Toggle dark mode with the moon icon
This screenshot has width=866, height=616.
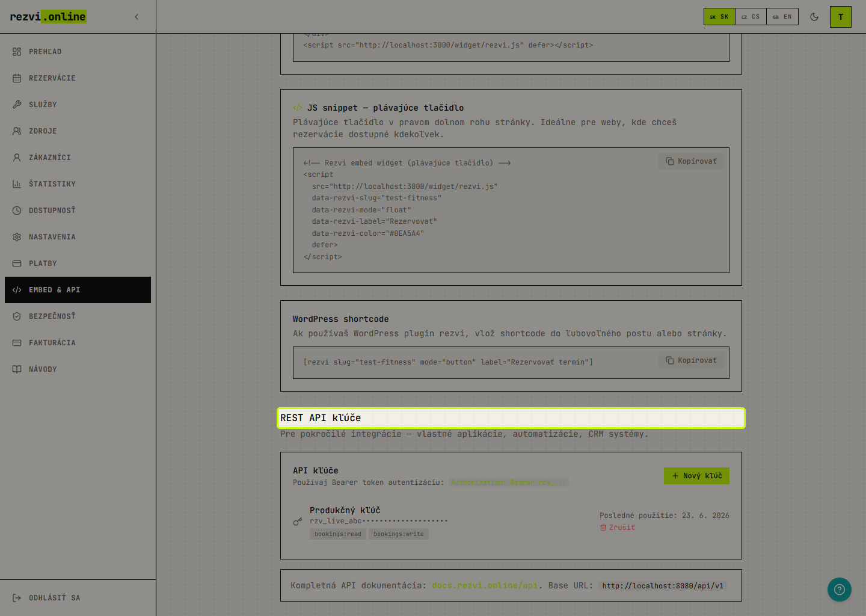pos(814,17)
